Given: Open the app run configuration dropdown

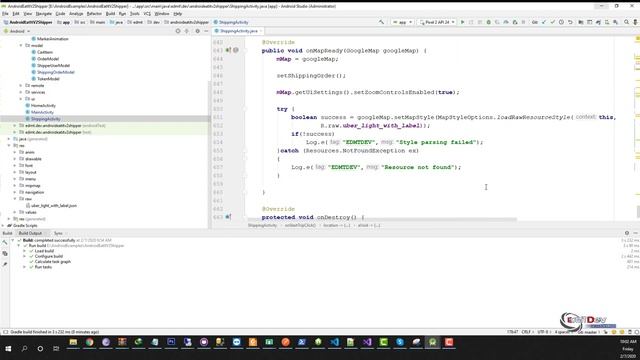Looking at the screenshot, I should (402, 22).
